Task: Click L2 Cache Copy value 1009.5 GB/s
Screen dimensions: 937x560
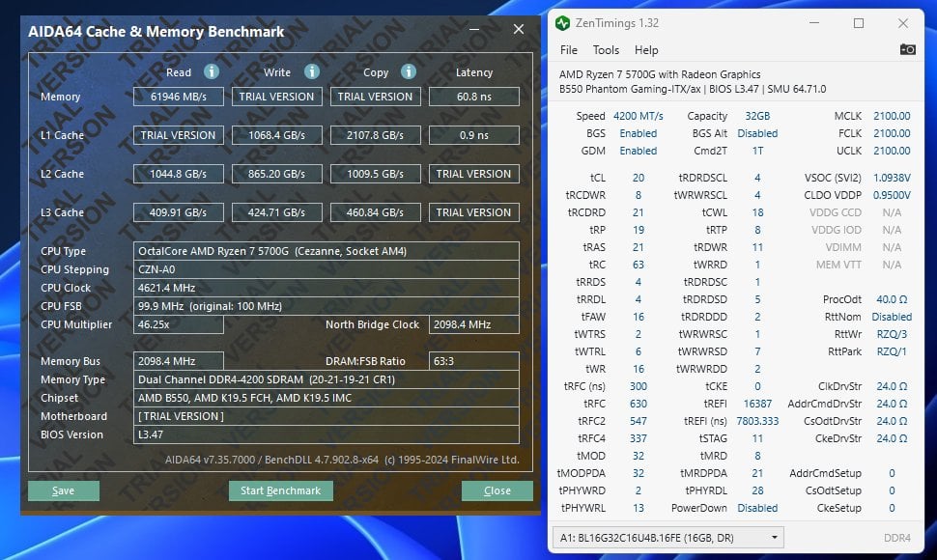Action: click(375, 175)
